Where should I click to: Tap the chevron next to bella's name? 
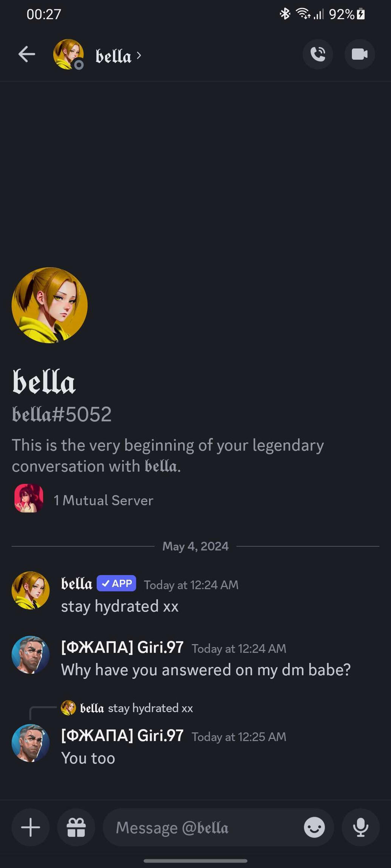click(139, 55)
